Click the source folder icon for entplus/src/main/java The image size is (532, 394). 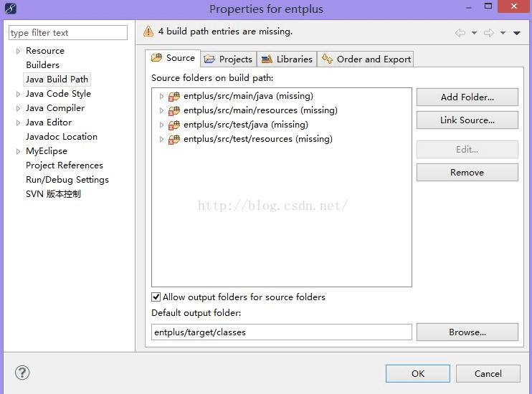tap(174, 96)
